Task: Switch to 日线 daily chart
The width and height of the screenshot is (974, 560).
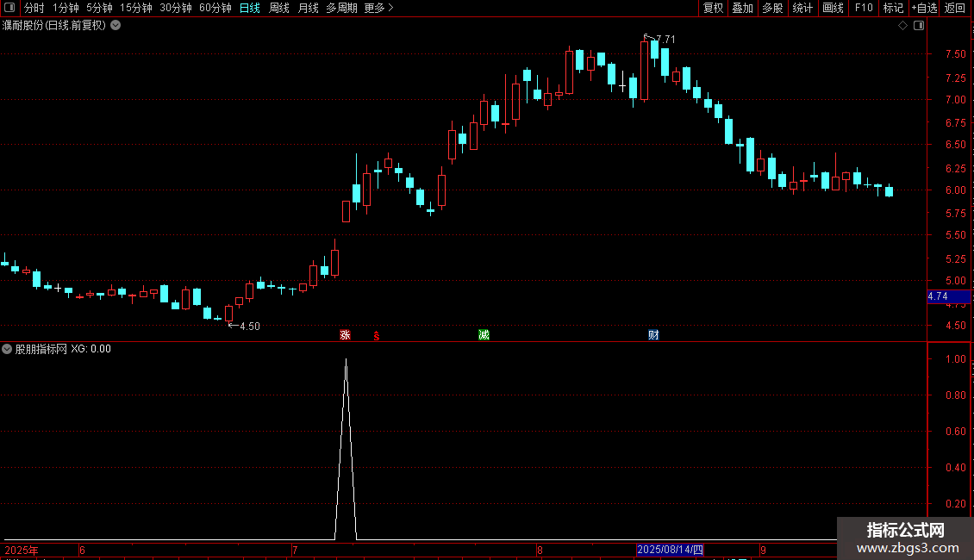Action: 250,8
